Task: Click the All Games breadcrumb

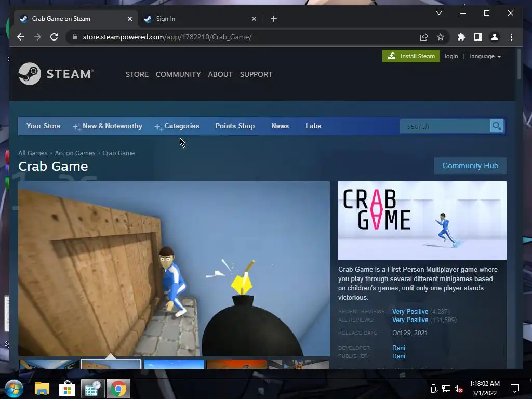Action: tap(33, 153)
